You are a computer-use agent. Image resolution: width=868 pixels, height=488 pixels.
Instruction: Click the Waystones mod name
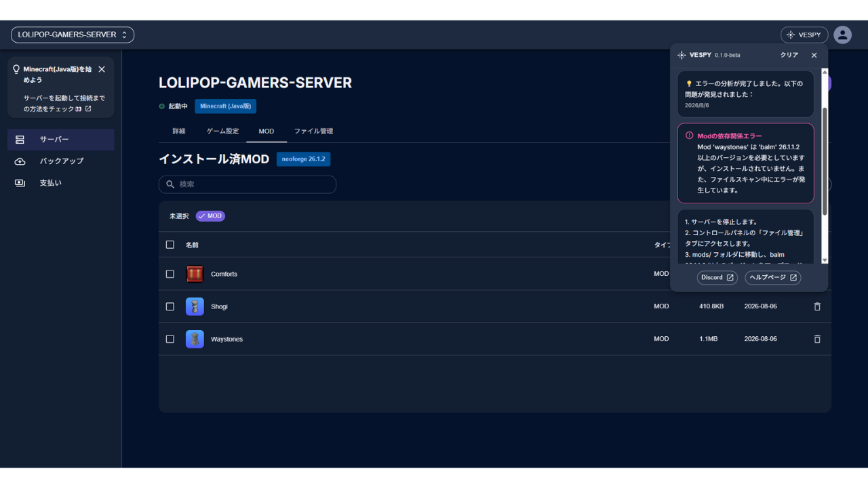227,340
